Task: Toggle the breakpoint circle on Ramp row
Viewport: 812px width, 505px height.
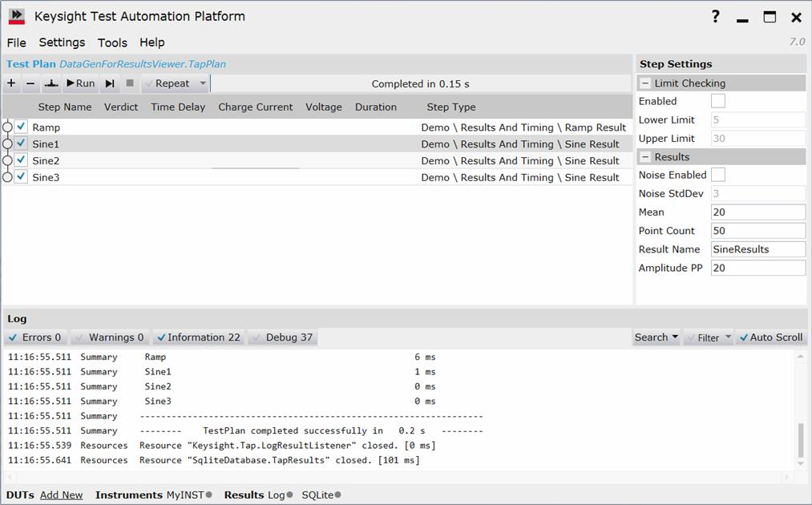Action: (x=7, y=127)
